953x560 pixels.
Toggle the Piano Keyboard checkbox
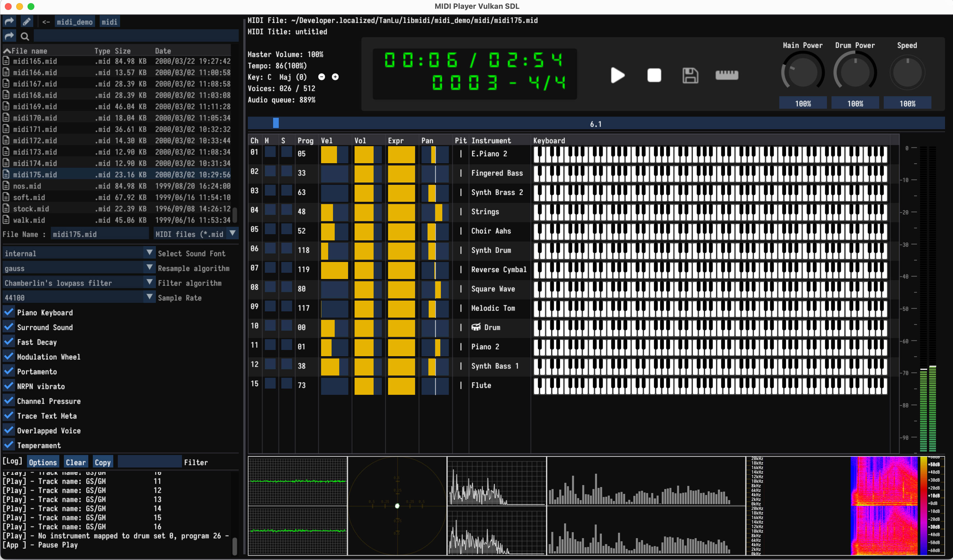pos(9,312)
